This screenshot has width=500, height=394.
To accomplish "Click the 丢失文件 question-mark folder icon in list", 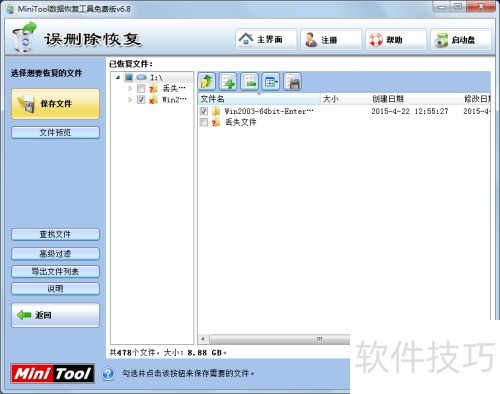I will point(216,122).
